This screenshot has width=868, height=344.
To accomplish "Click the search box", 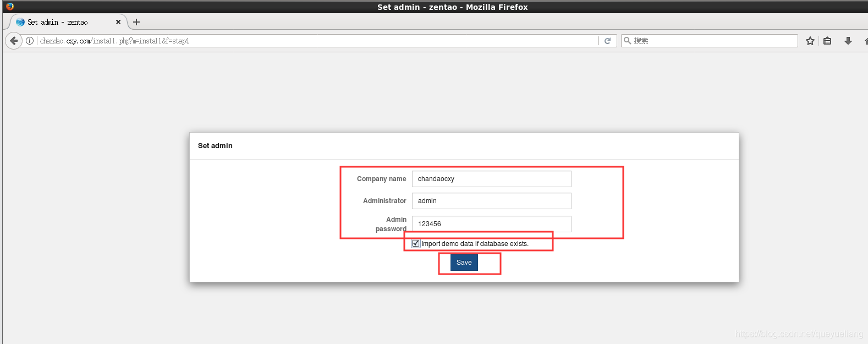I will (710, 41).
